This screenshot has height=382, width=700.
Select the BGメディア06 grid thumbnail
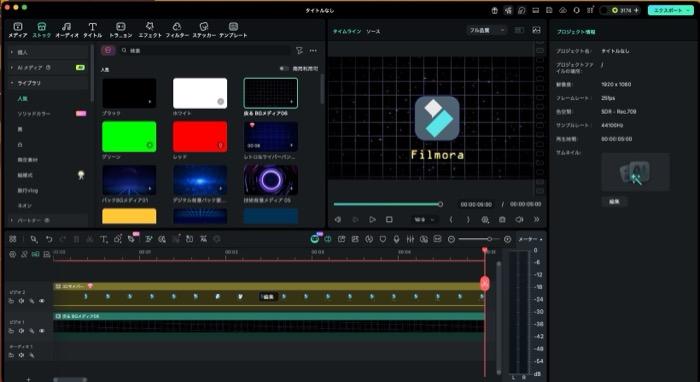[271, 93]
